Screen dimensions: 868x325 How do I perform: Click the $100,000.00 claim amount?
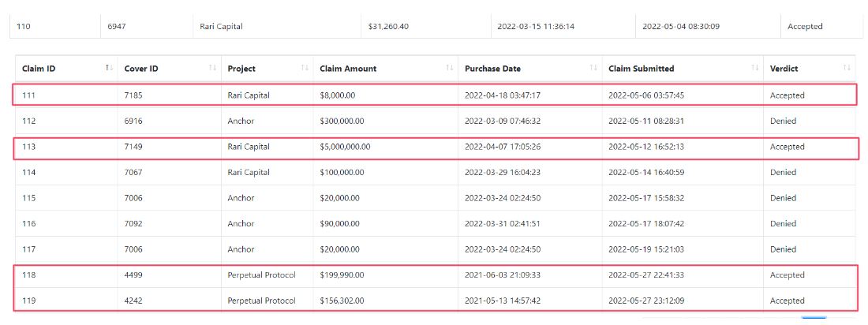click(342, 172)
